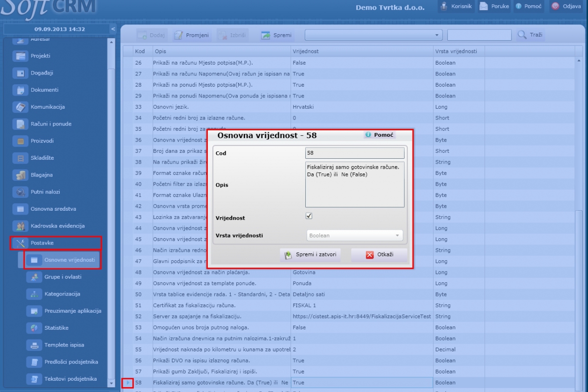Click the toolbar search text field
The height and width of the screenshot is (392, 588).
[479, 35]
